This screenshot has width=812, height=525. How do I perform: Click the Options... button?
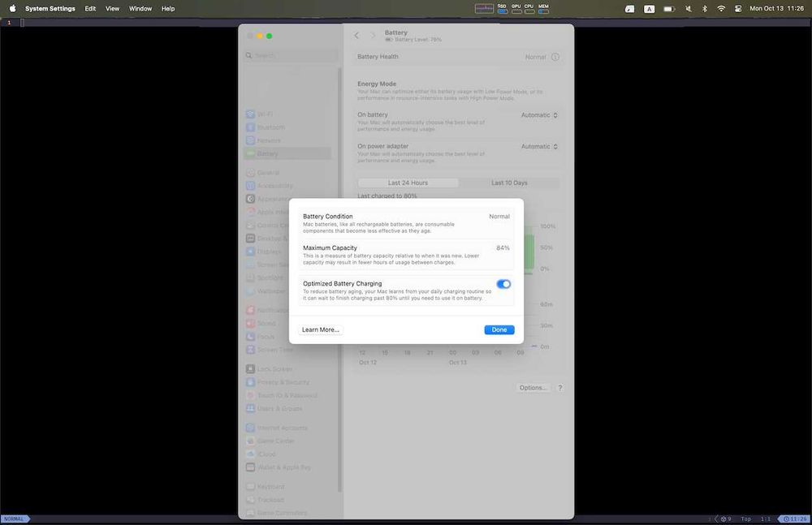point(533,388)
